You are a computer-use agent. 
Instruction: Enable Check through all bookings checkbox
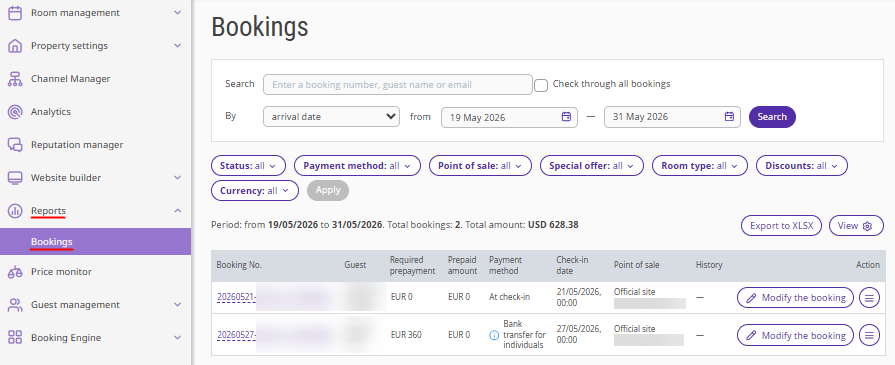tap(541, 85)
